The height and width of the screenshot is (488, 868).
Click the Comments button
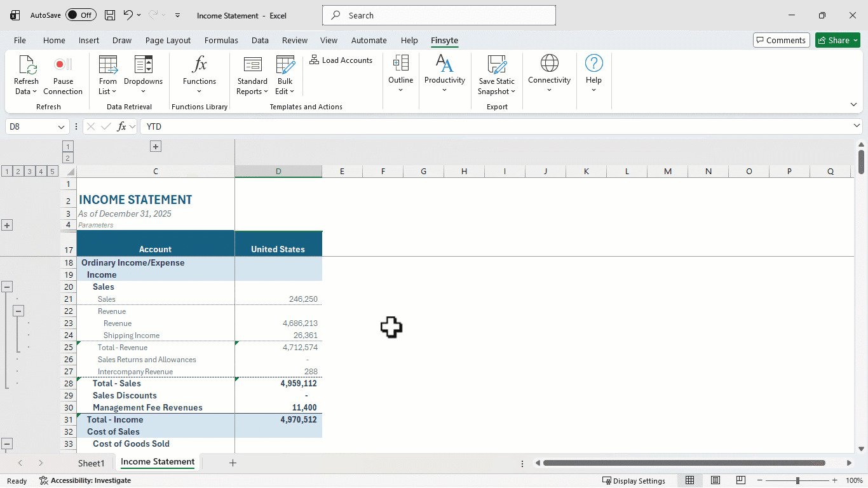pos(782,40)
